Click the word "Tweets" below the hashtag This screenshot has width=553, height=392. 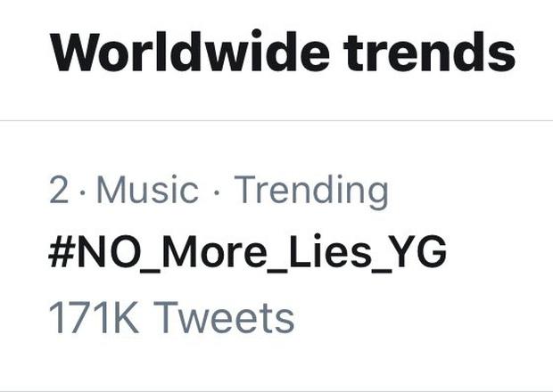pos(222,318)
